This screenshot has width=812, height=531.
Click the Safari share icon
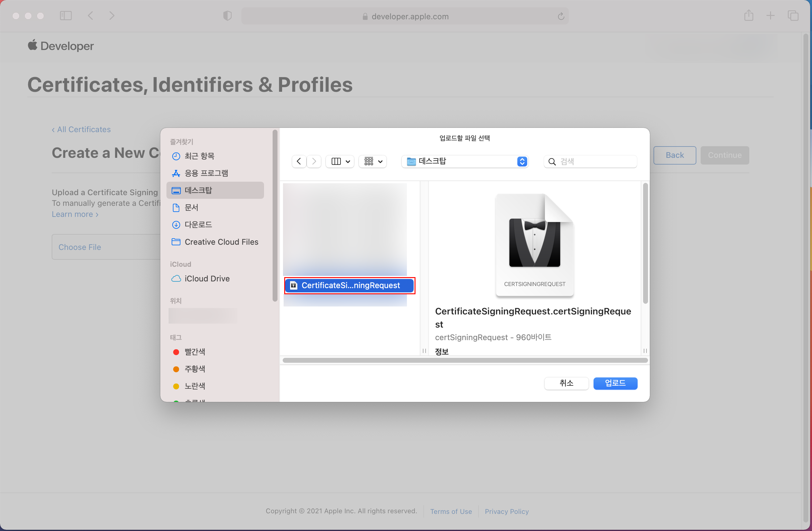749,16
